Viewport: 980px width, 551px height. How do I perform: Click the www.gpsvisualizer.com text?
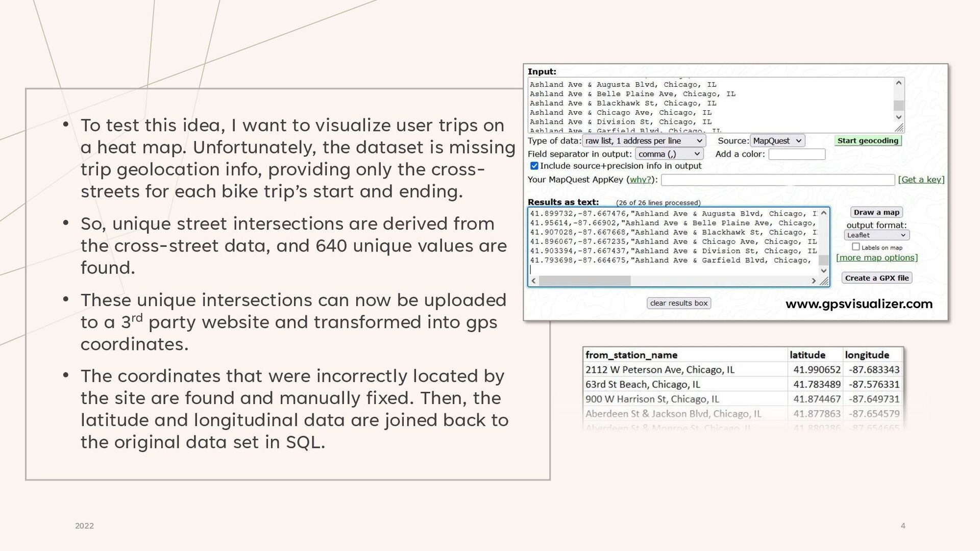point(859,304)
